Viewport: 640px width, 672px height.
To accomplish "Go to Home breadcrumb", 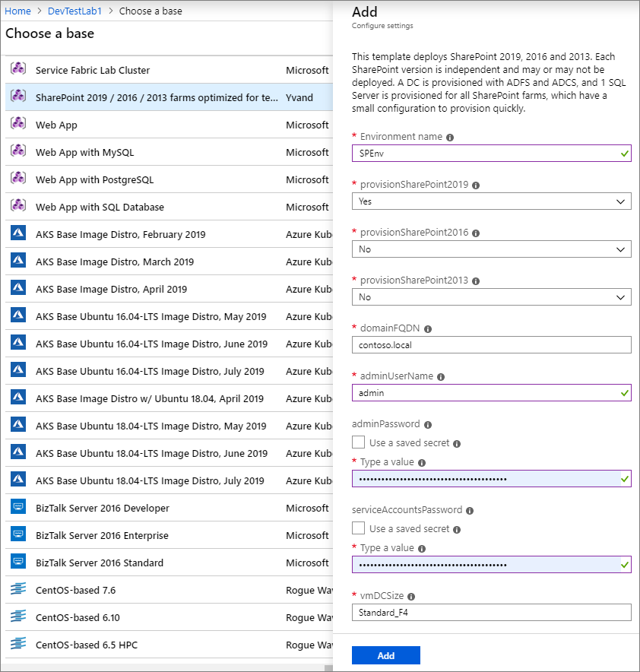I will click(x=17, y=11).
